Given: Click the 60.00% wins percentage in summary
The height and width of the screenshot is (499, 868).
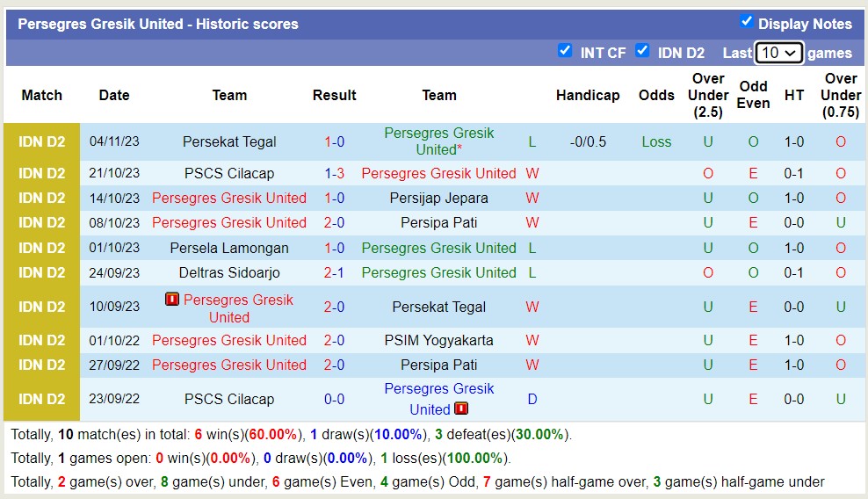Looking at the screenshot, I should (273, 434).
